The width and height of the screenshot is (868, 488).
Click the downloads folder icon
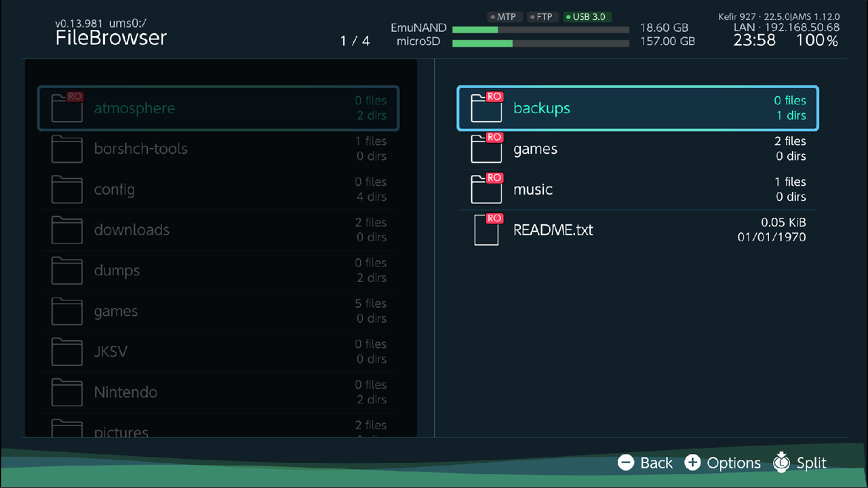[67, 230]
